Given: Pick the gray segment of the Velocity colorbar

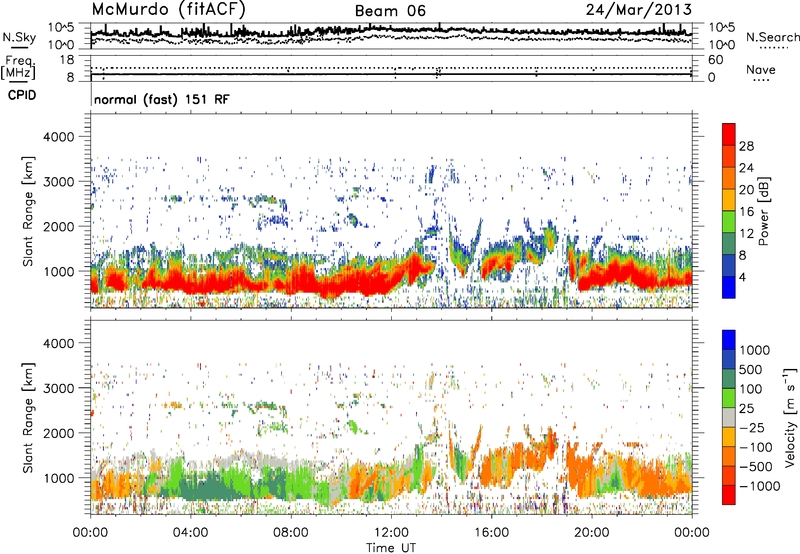Looking at the screenshot, I should pos(729,417).
